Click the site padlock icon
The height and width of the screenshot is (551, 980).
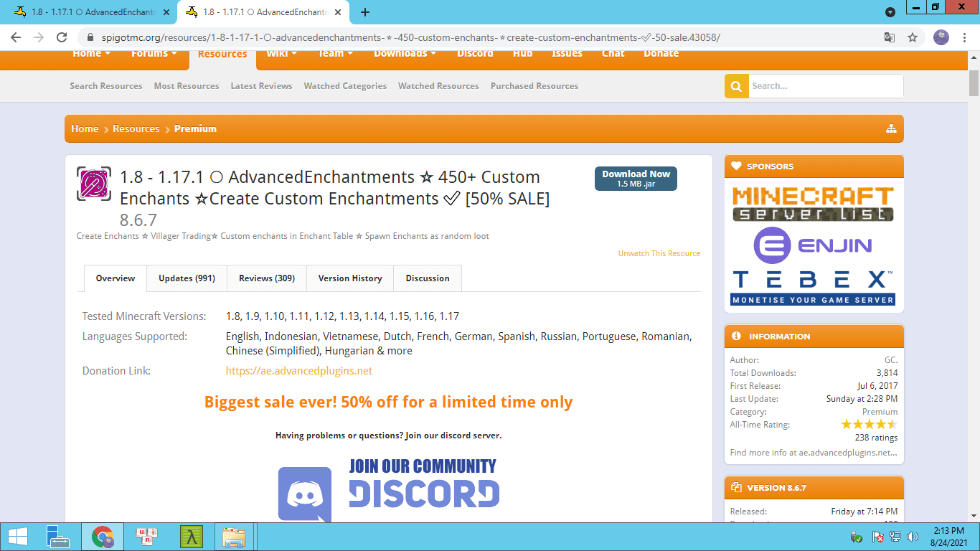90,37
